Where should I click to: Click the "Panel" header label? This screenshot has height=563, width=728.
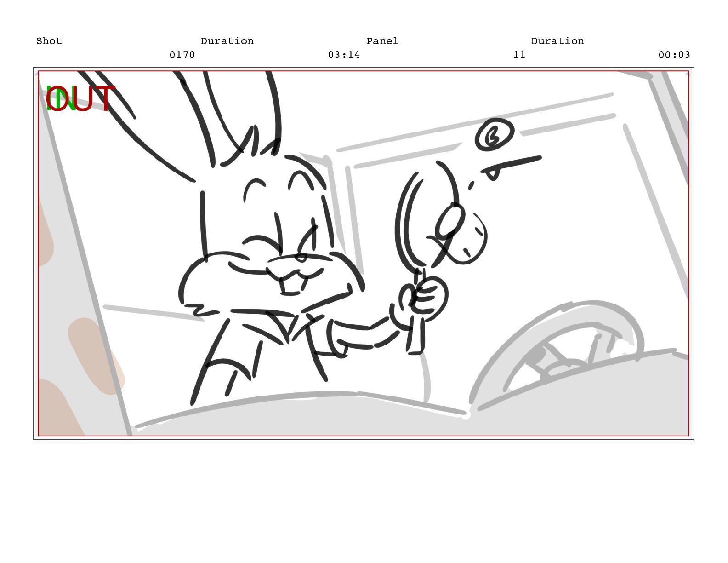coord(382,41)
